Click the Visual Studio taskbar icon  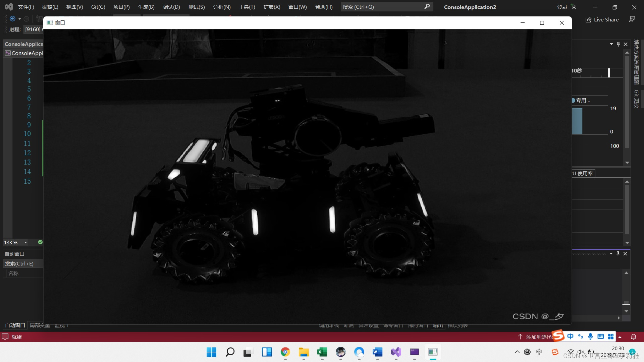396,352
